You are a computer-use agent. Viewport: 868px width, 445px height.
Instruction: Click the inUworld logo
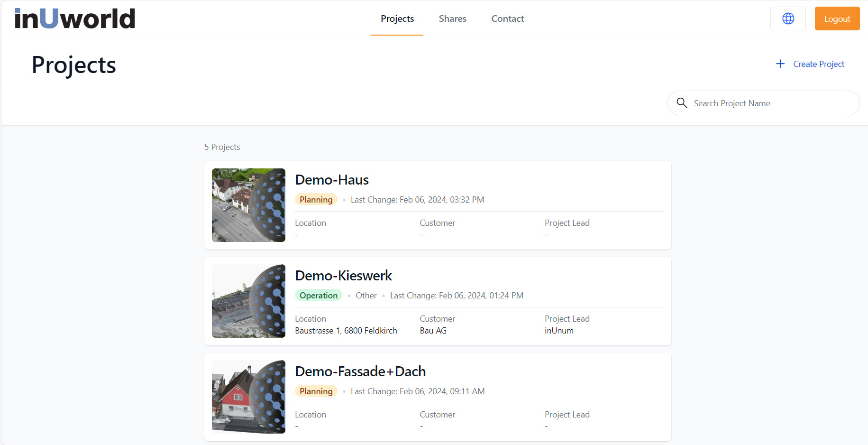75,19
